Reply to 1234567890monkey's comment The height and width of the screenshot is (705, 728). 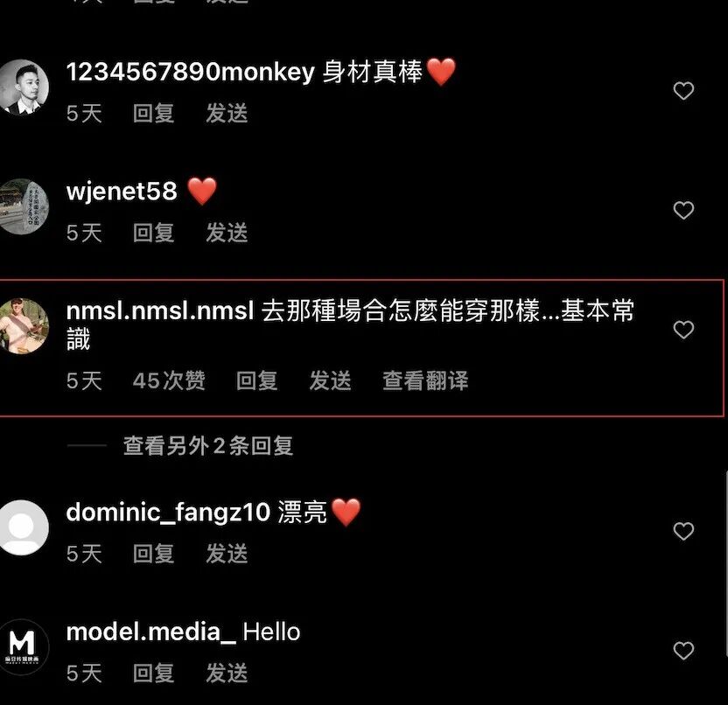[x=153, y=113]
